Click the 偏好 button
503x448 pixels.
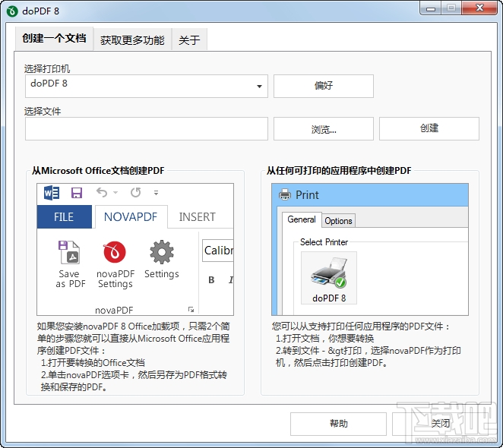pyautogui.click(x=324, y=86)
